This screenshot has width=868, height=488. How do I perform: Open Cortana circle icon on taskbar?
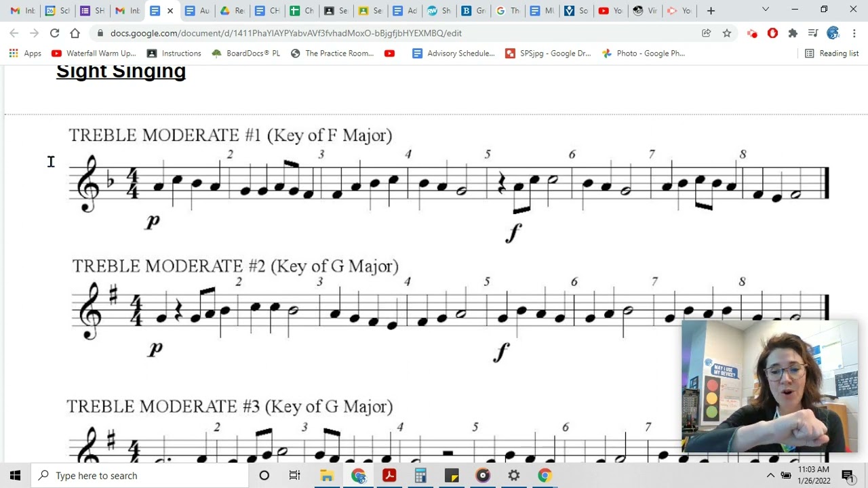[264, 475]
